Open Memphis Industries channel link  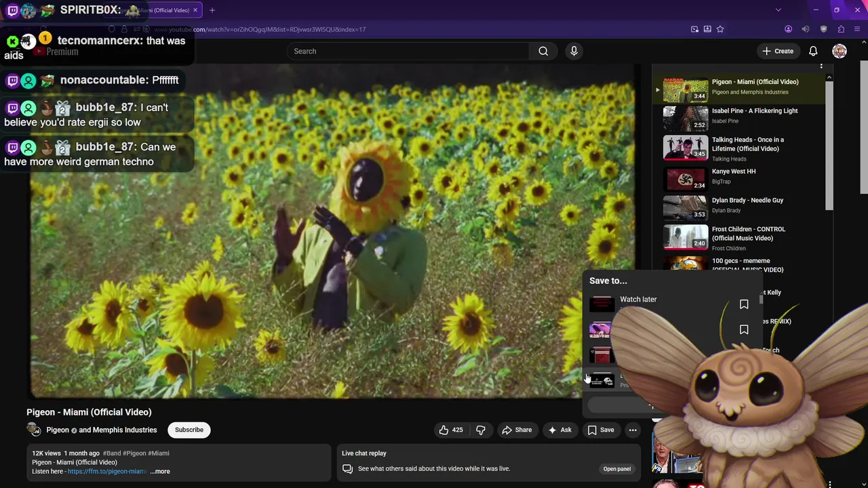125,430
